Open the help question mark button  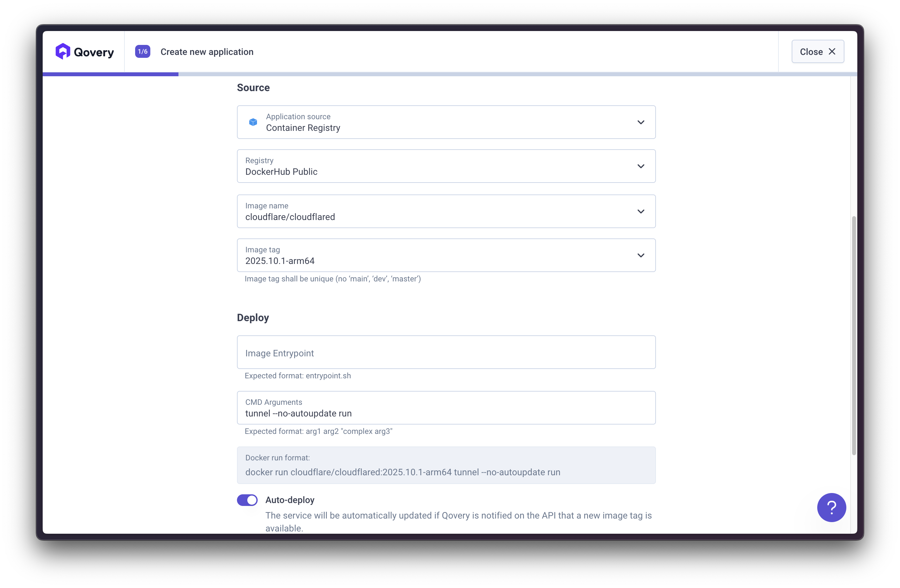831,507
